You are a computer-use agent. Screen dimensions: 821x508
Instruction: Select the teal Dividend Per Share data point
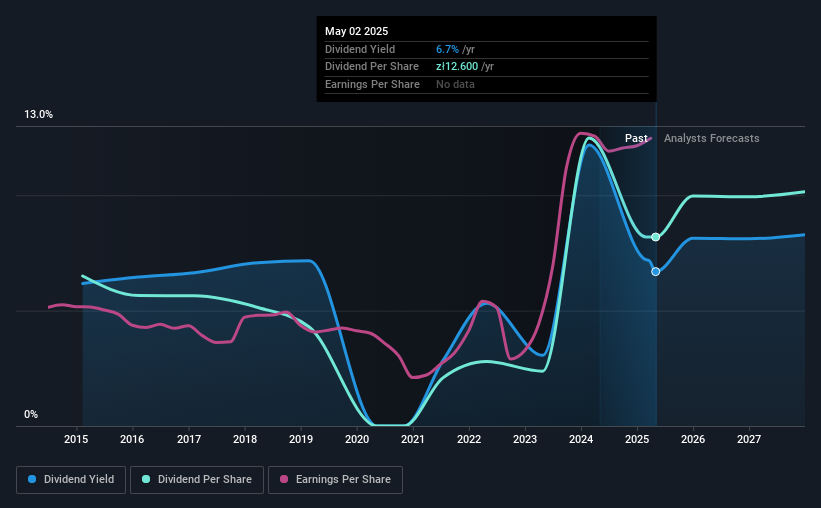click(656, 237)
